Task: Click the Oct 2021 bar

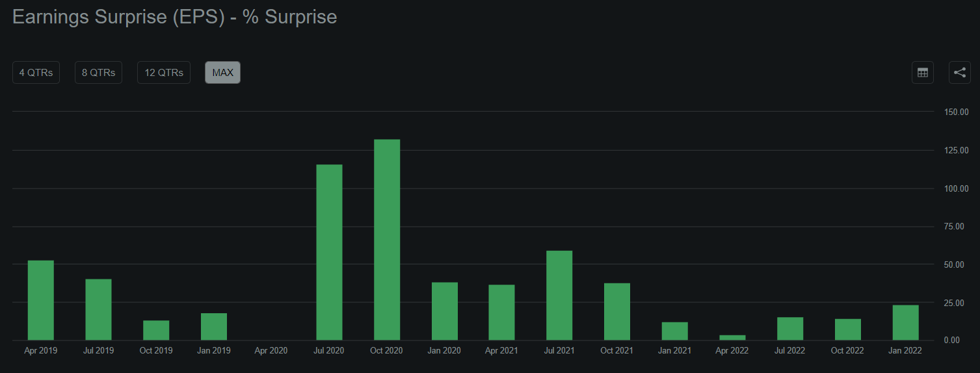Action: (x=617, y=311)
